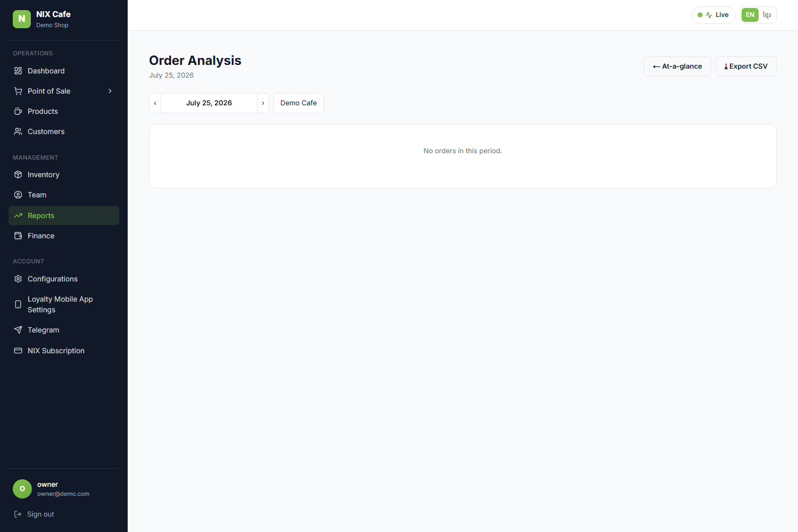The width and height of the screenshot is (798, 532).
Task: Click the NIX Cafe green N logo
Action: 22,19
